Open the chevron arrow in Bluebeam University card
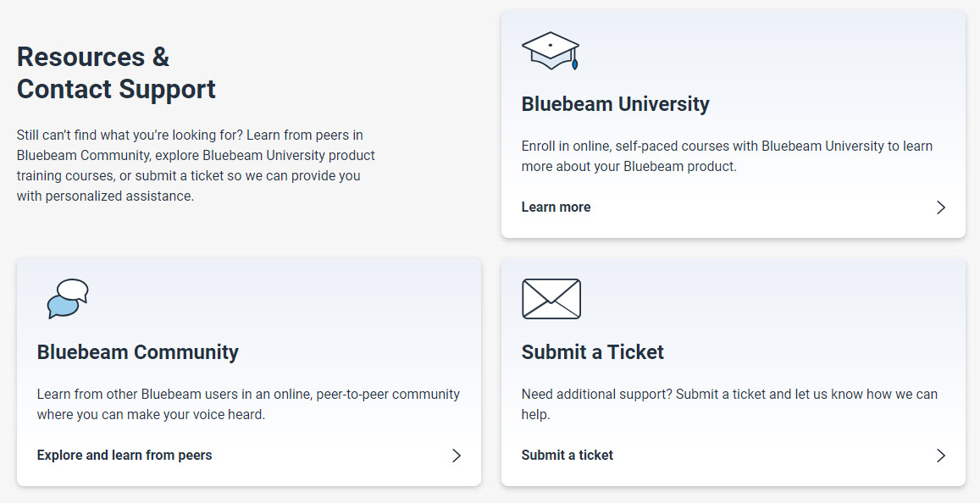This screenshot has width=980, height=503. point(941,207)
